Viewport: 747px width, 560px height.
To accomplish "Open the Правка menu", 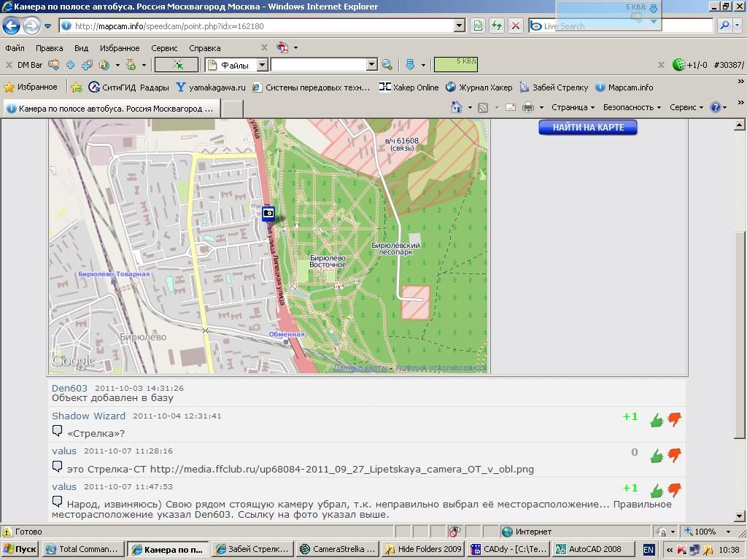I will (49, 48).
